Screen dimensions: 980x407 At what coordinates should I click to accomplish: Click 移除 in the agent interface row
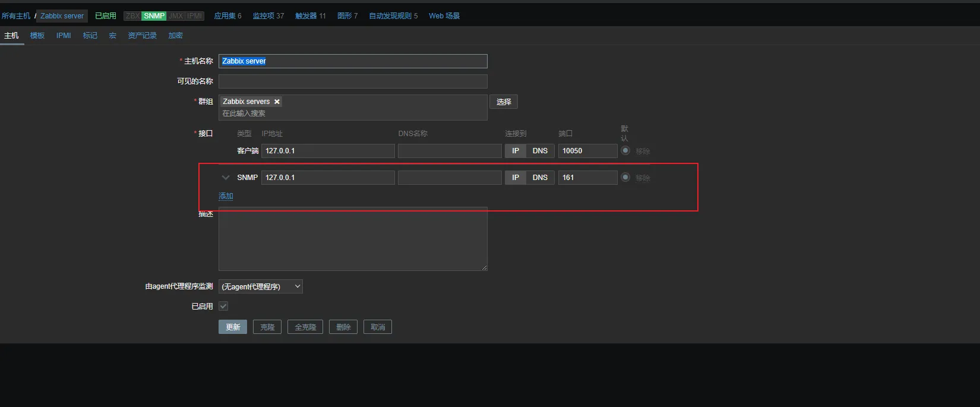coord(643,151)
